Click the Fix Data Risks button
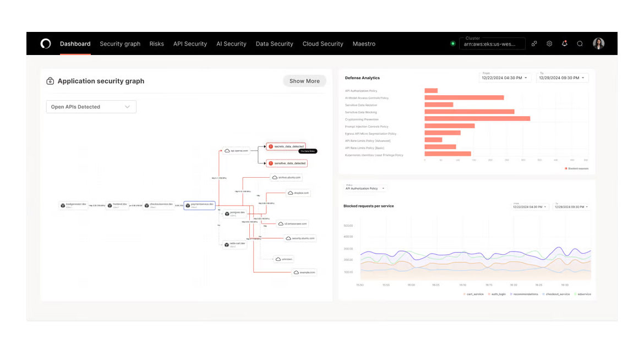Viewport: 644px width, 362px height. [308, 151]
